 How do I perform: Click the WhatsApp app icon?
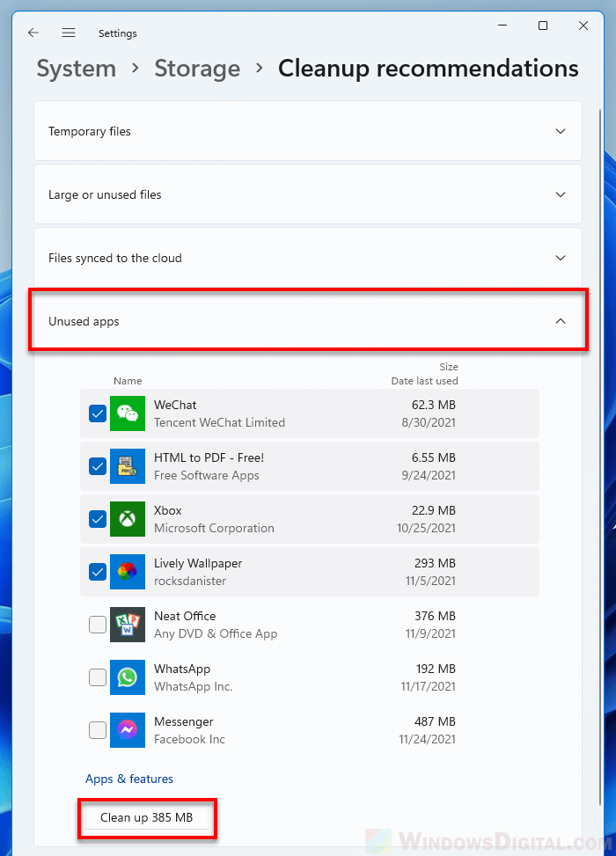[128, 677]
